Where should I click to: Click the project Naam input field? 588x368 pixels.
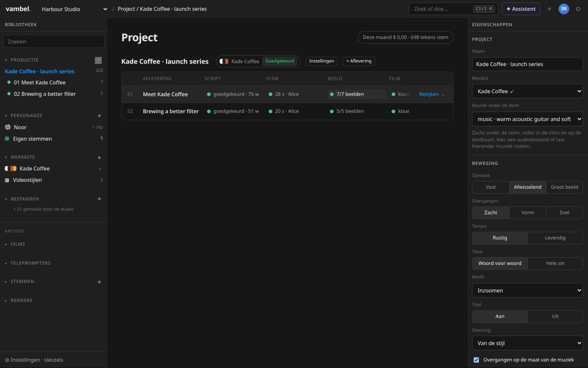[x=527, y=64]
